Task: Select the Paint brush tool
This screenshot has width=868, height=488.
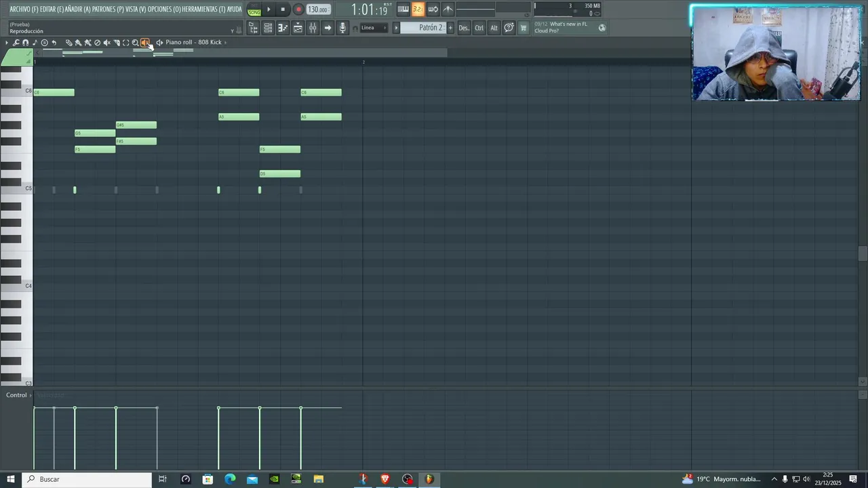Action: tap(78, 42)
